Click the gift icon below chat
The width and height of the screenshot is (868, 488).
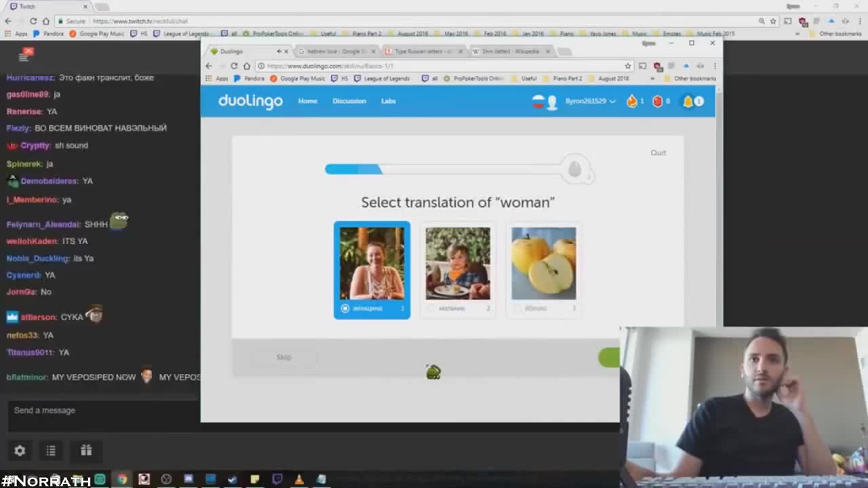click(86, 450)
